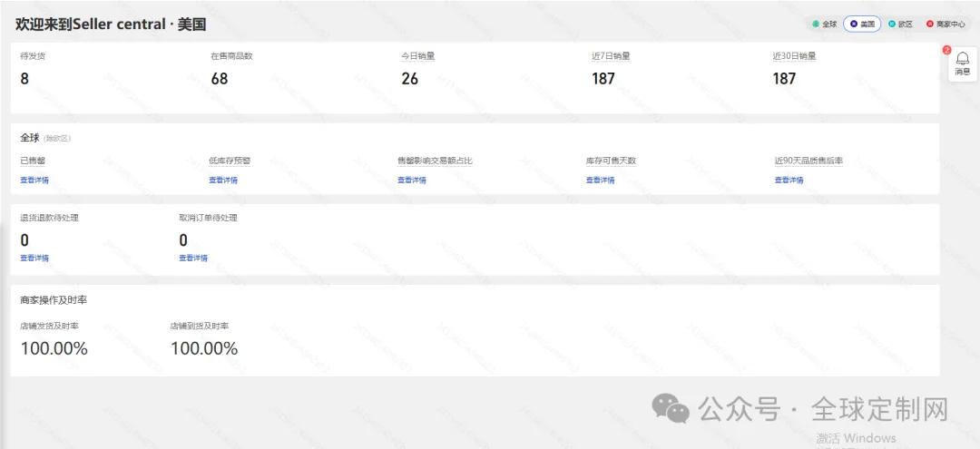The image size is (980, 449).
Task: Click the red unread badge on 消息
Action: click(x=946, y=50)
